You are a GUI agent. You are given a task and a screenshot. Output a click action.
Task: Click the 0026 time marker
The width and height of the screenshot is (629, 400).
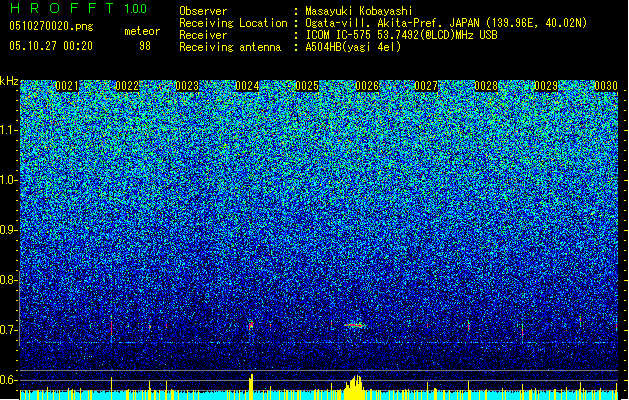click(367, 86)
